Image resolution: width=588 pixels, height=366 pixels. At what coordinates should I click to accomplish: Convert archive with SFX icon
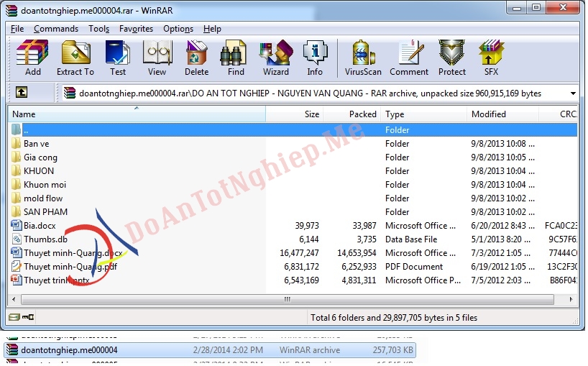click(x=491, y=58)
